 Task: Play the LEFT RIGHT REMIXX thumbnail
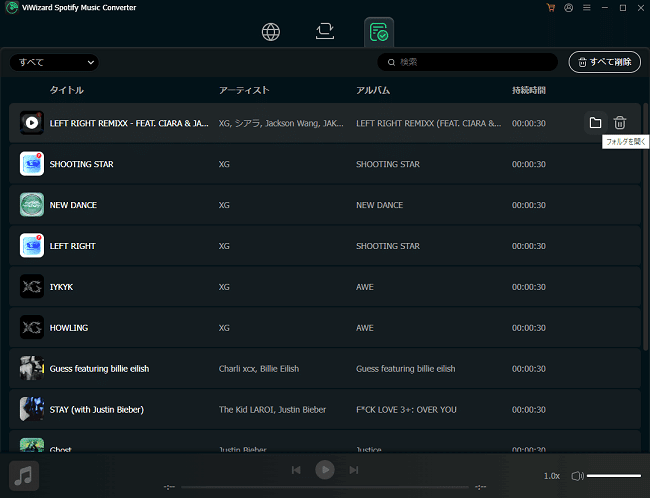pos(32,123)
